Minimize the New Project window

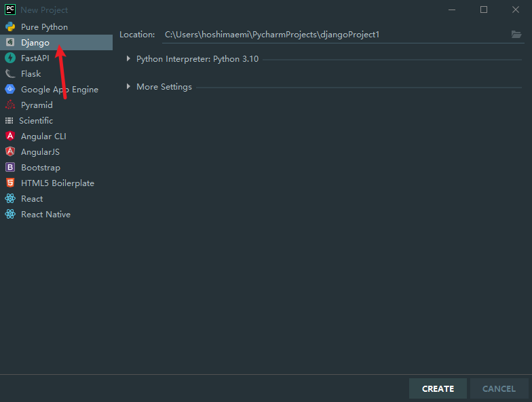tap(452, 10)
